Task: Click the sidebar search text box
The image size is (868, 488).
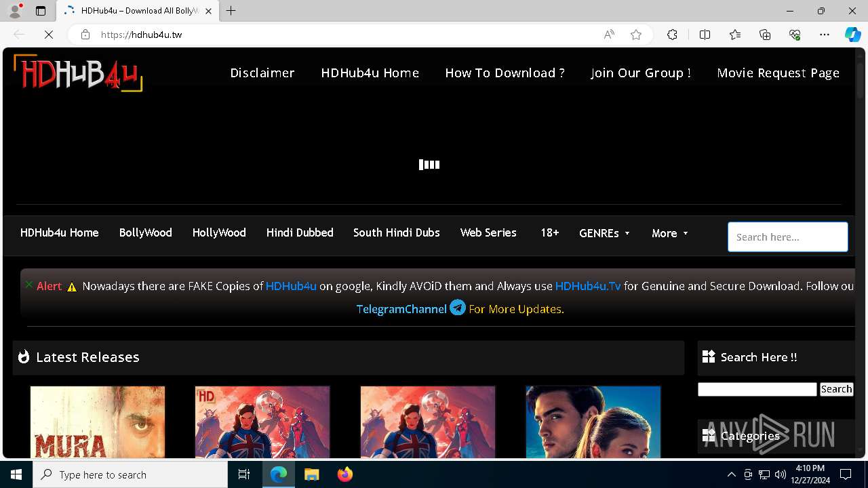Action: click(757, 389)
